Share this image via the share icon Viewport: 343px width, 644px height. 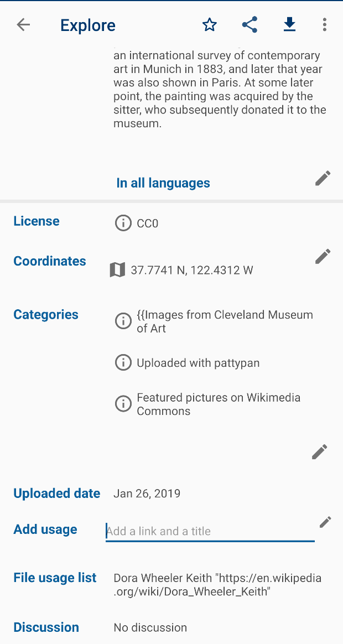pos(250,25)
